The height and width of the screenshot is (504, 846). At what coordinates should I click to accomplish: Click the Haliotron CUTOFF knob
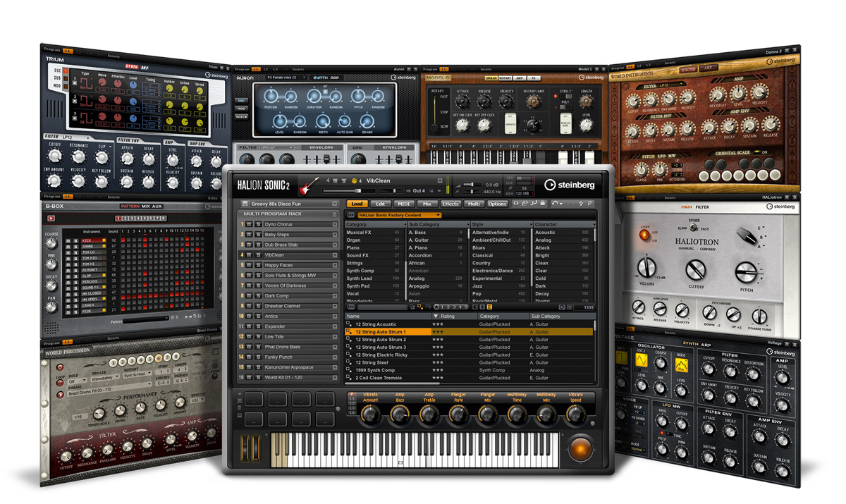(x=697, y=270)
